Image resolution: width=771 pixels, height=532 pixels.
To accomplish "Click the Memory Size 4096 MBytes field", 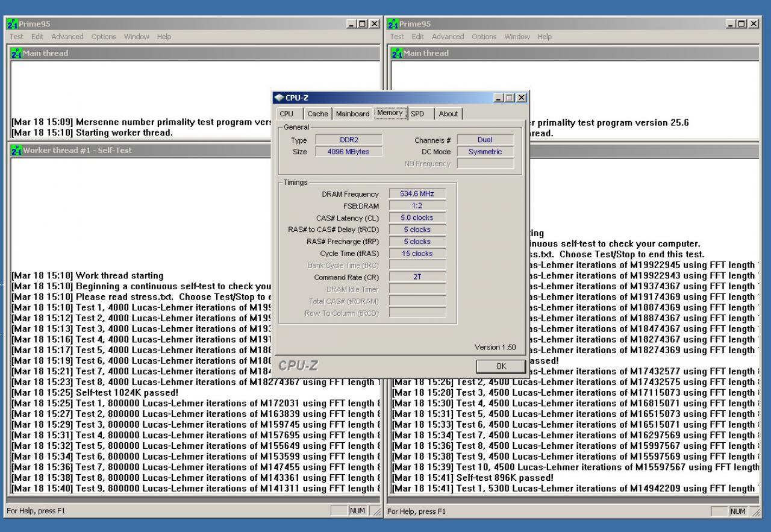I will pos(349,152).
